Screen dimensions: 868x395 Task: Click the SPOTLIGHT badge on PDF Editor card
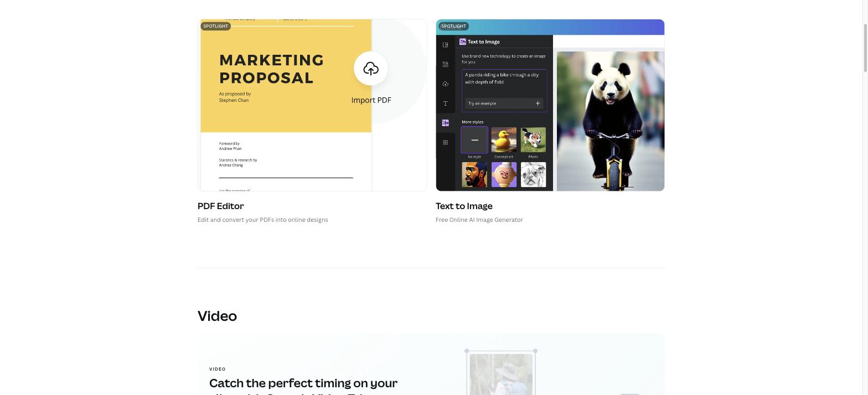[x=215, y=26]
